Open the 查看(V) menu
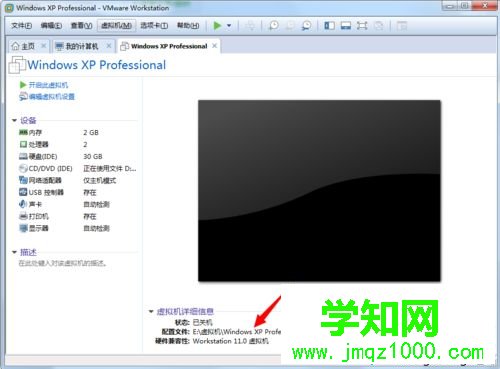The image size is (500, 369). pyautogui.click(x=81, y=26)
